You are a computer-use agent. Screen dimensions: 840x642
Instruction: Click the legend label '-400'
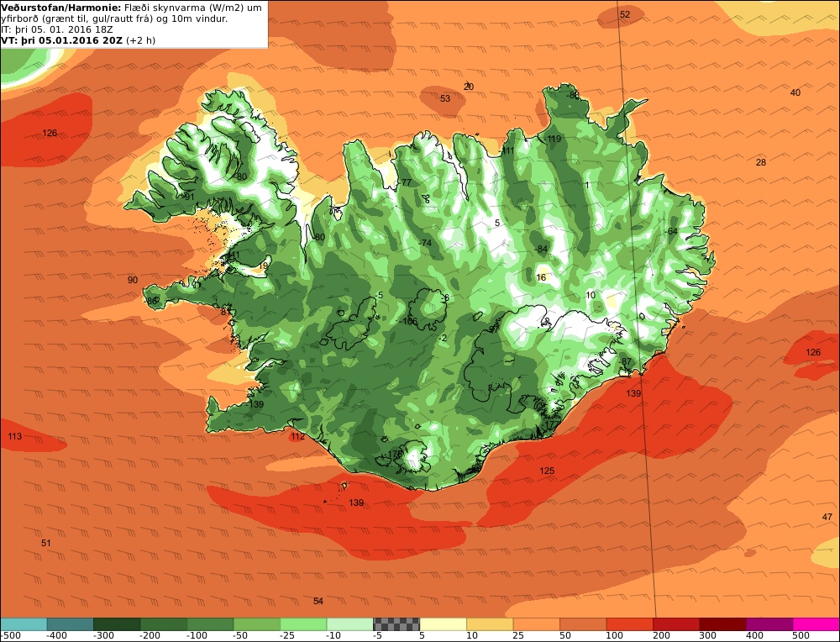(x=57, y=636)
